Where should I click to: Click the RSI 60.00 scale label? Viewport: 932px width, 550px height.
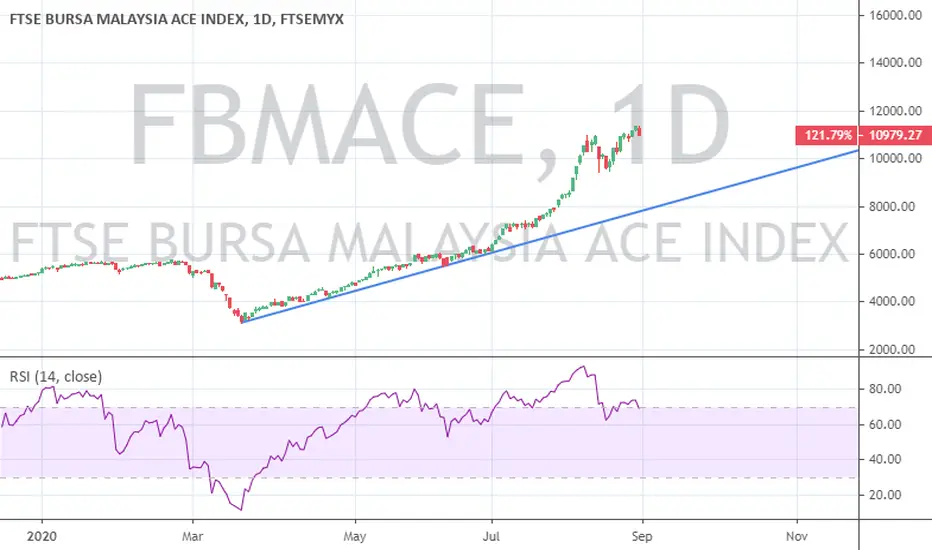point(885,425)
